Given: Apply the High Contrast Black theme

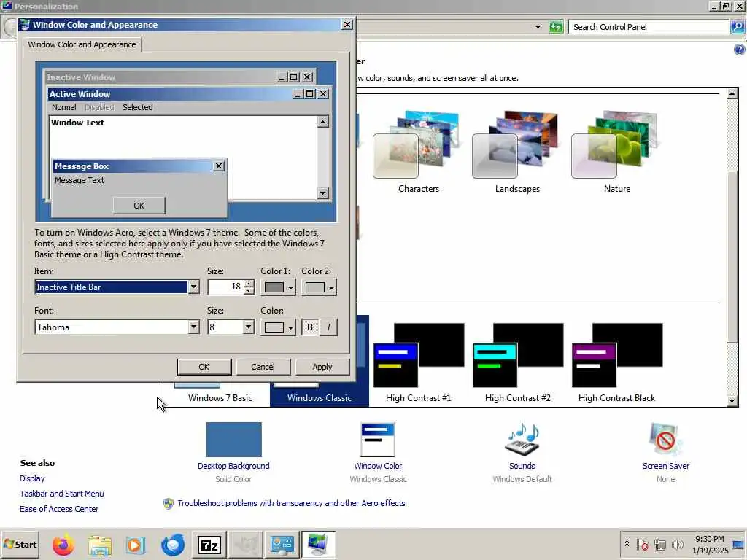Looking at the screenshot, I should pos(616,363).
